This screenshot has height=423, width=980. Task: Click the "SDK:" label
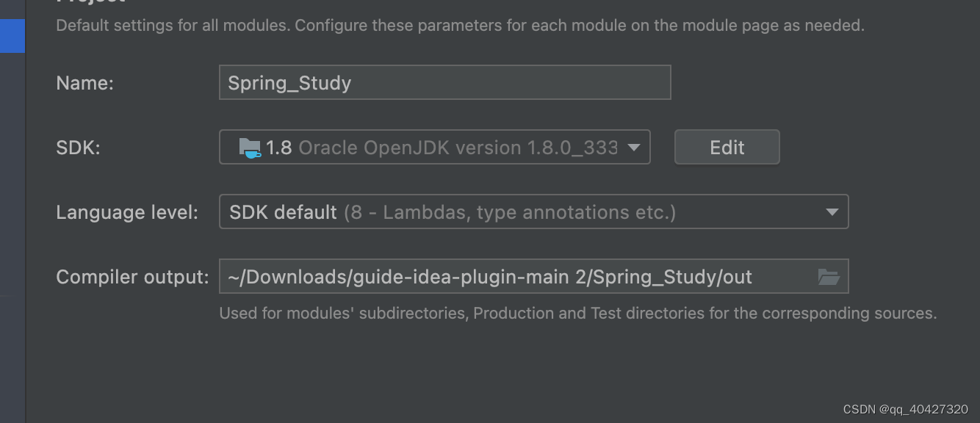pyautogui.click(x=78, y=148)
